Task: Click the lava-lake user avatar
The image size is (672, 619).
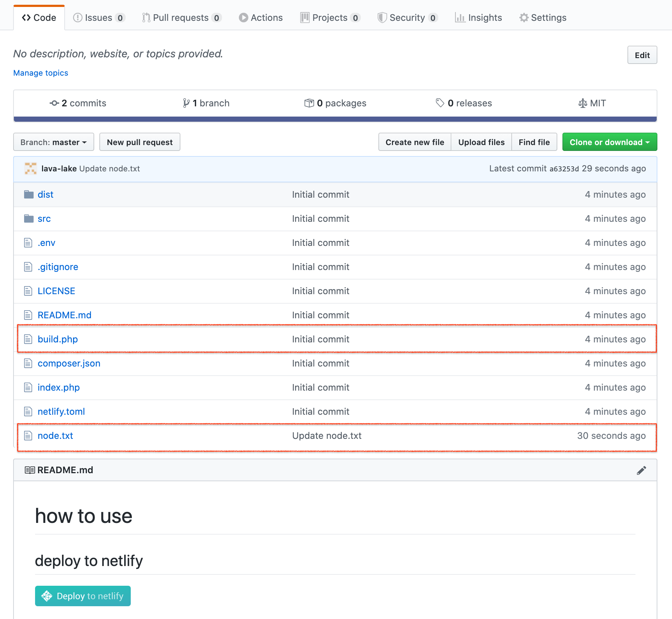Action: (x=31, y=168)
